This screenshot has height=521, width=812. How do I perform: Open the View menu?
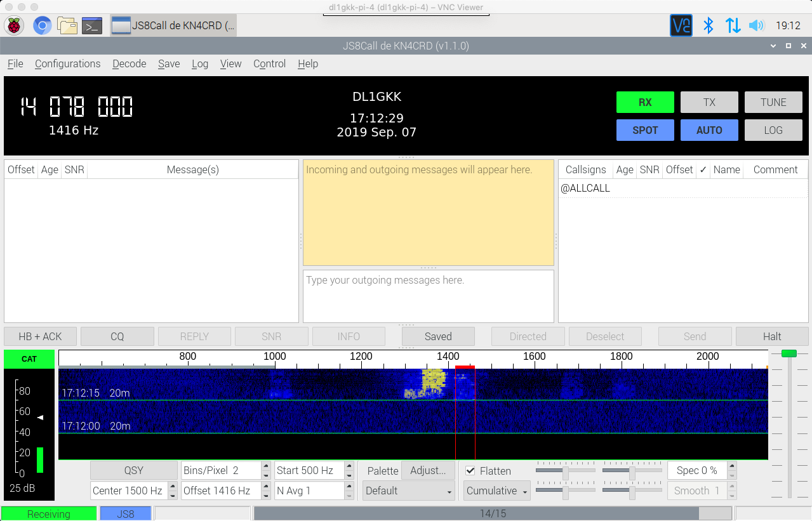click(x=230, y=63)
